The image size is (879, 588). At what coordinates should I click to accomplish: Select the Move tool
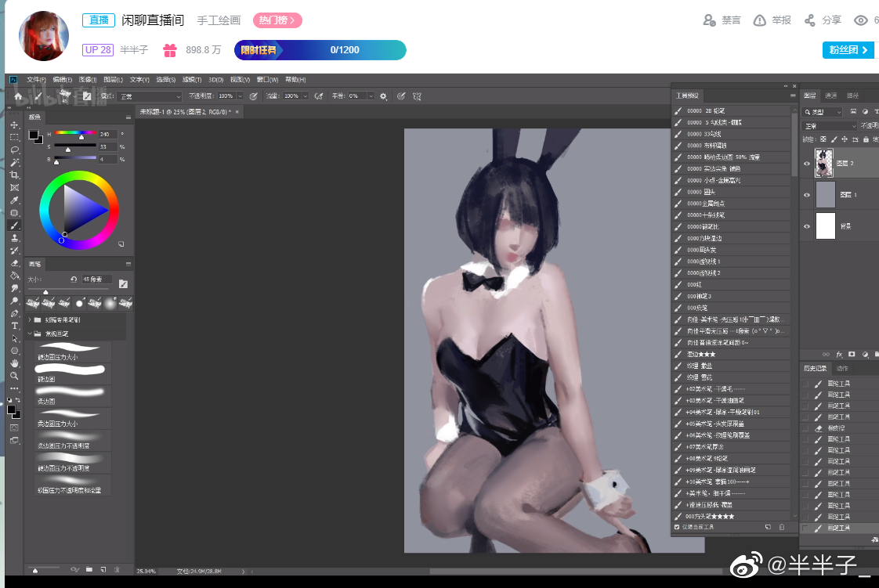tap(15, 124)
